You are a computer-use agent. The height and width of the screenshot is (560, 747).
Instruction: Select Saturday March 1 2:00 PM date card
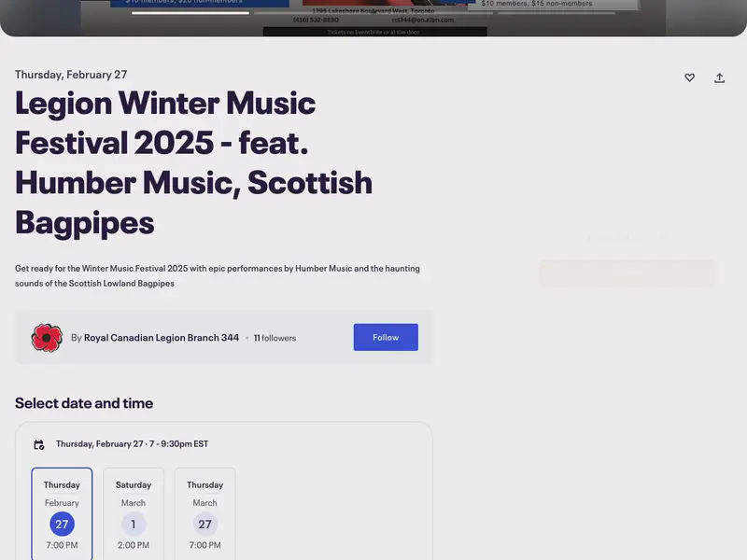point(134,514)
